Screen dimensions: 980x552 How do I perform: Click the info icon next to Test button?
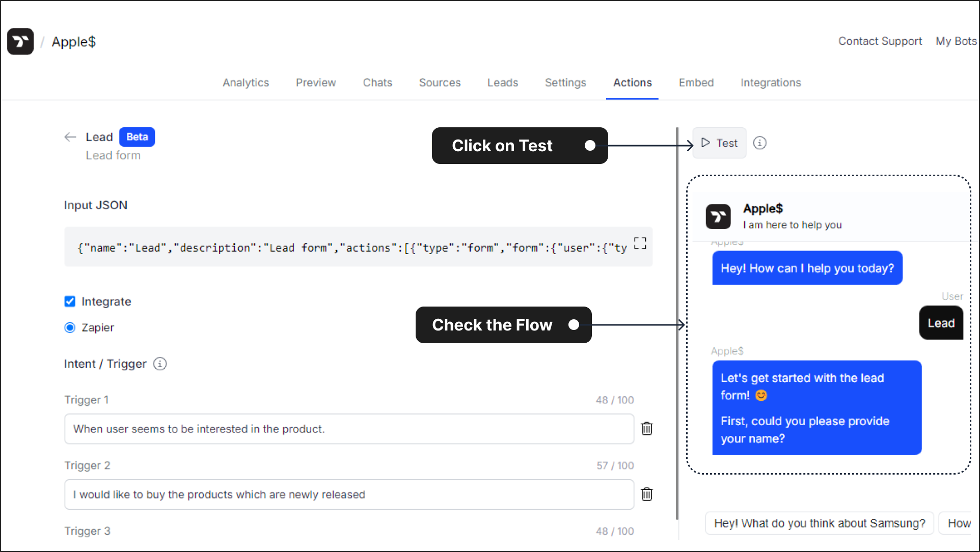pyautogui.click(x=758, y=143)
